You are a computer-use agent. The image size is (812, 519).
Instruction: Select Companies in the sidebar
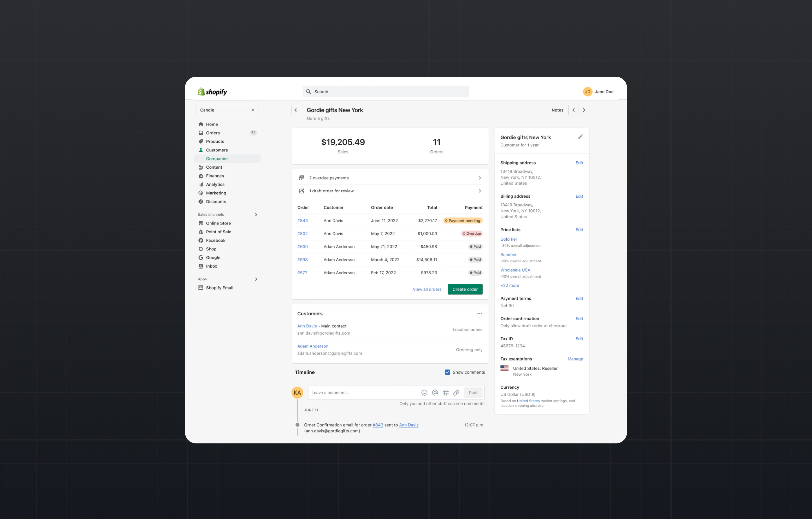click(x=227, y=159)
